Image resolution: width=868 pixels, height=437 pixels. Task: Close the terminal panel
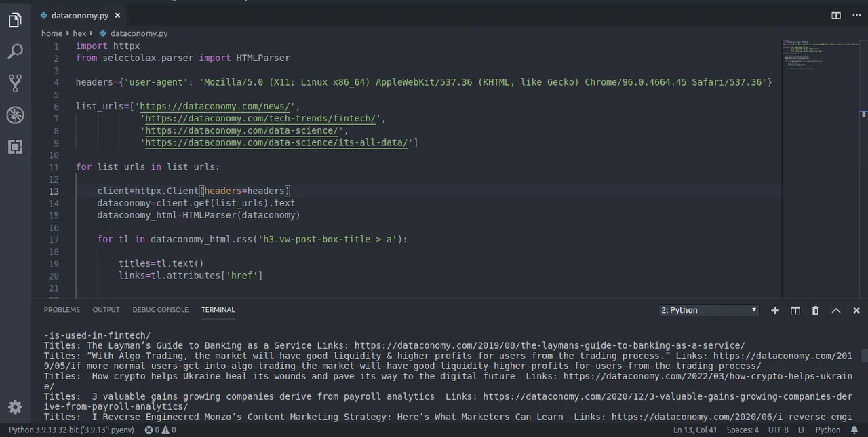pos(856,310)
